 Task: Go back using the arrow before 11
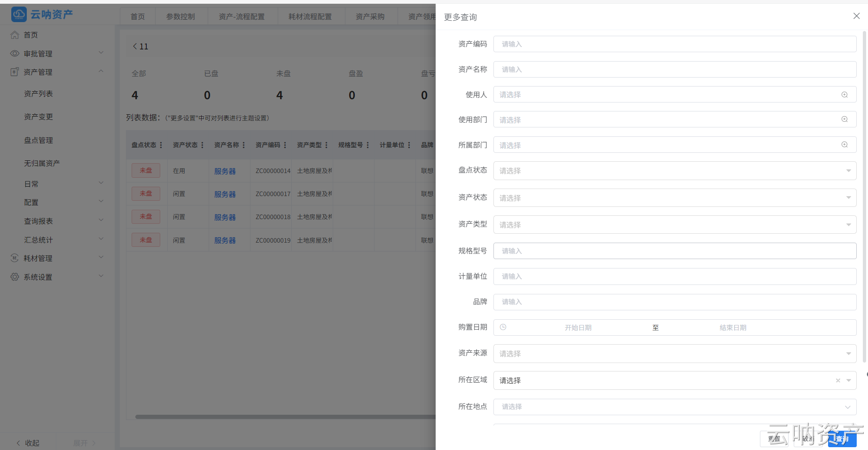tap(135, 46)
